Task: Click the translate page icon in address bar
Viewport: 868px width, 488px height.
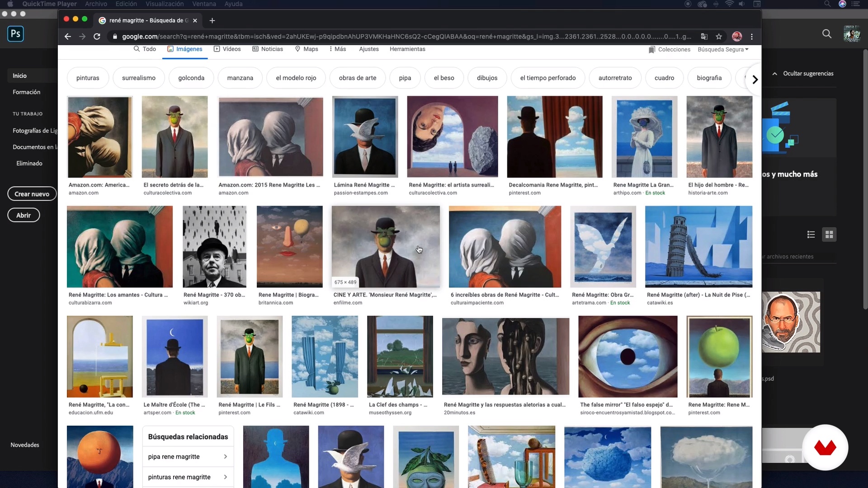Action: pos(704,37)
